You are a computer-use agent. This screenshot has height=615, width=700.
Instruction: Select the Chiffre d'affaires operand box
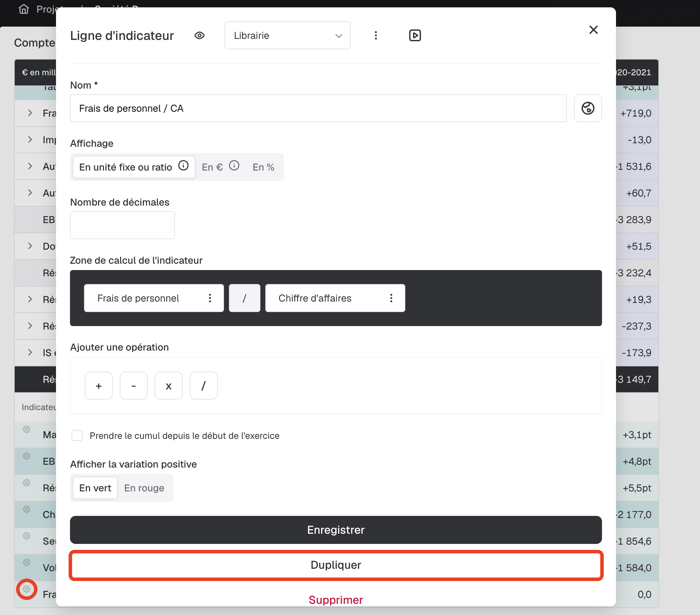(x=335, y=298)
